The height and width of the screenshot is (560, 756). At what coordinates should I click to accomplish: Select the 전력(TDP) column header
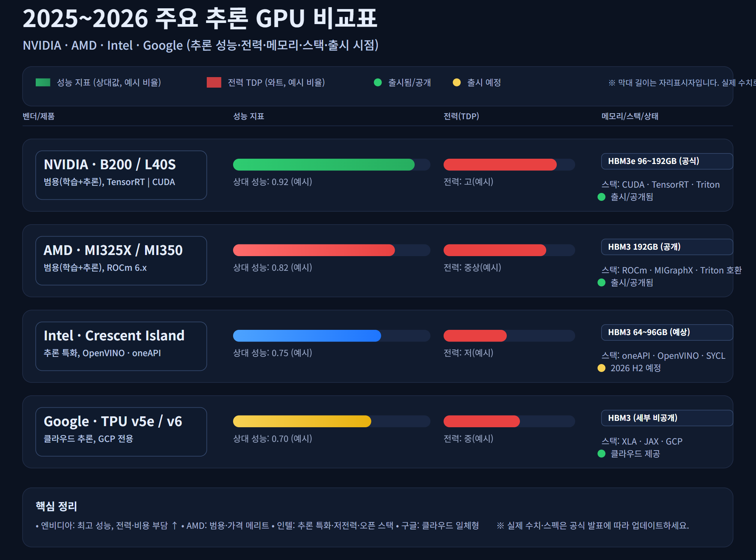(461, 117)
